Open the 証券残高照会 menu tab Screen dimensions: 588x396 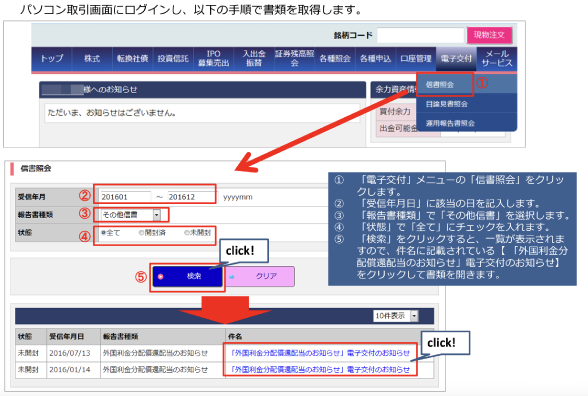click(x=294, y=58)
